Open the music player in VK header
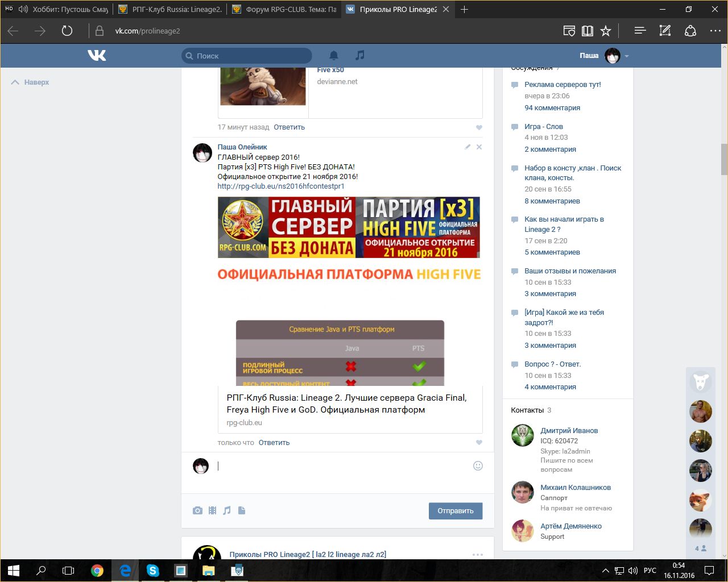This screenshot has width=728, height=582. 359,55
